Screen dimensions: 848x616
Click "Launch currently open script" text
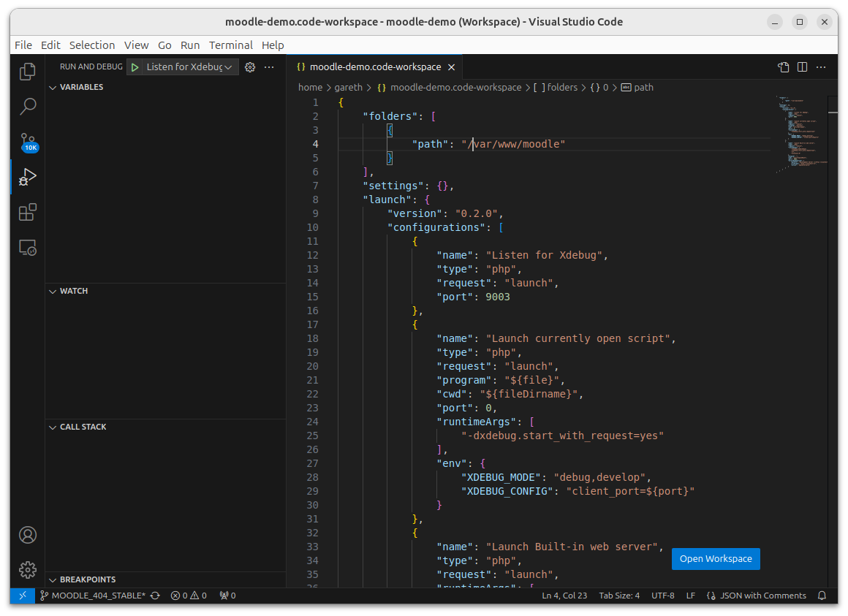pyautogui.click(x=578, y=338)
